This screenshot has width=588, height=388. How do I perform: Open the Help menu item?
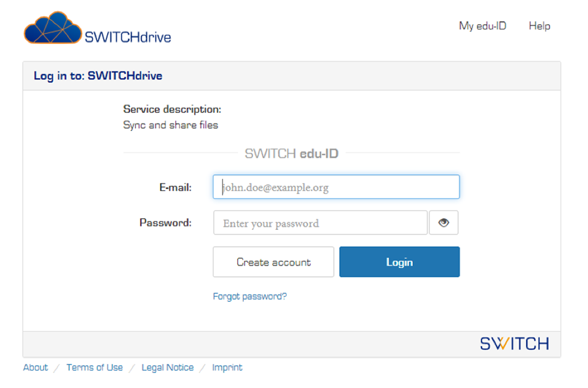coord(539,26)
